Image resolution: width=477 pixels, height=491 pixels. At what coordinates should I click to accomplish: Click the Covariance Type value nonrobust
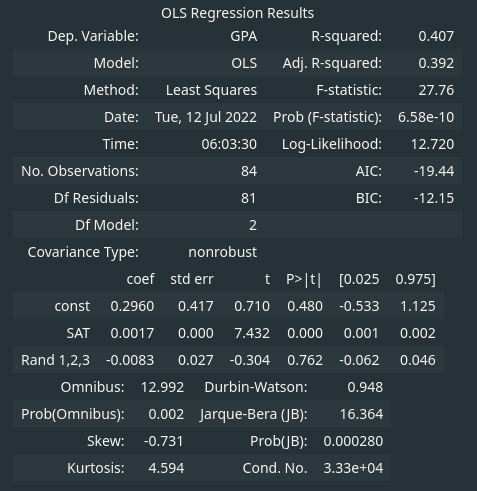click(x=223, y=252)
